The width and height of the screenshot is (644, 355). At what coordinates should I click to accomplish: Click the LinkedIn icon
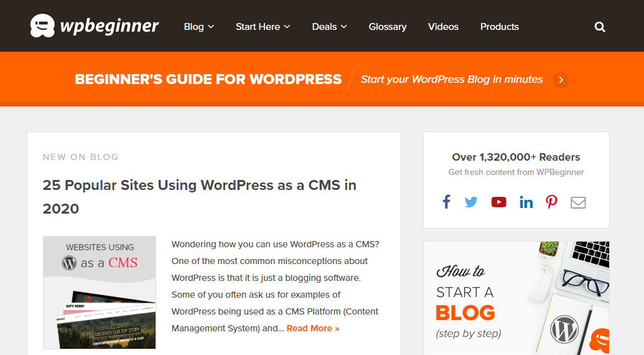coord(526,202)
